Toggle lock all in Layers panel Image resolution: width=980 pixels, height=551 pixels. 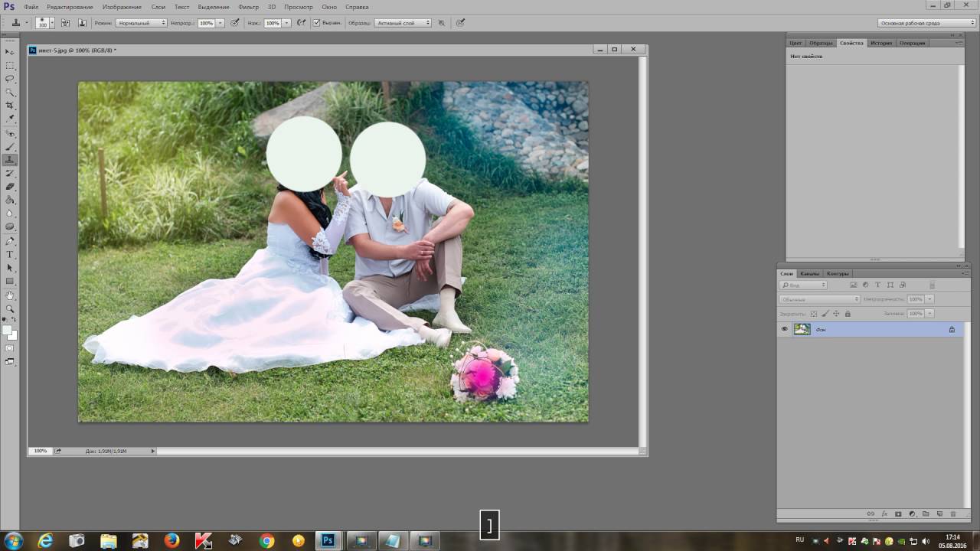point(848,314)
